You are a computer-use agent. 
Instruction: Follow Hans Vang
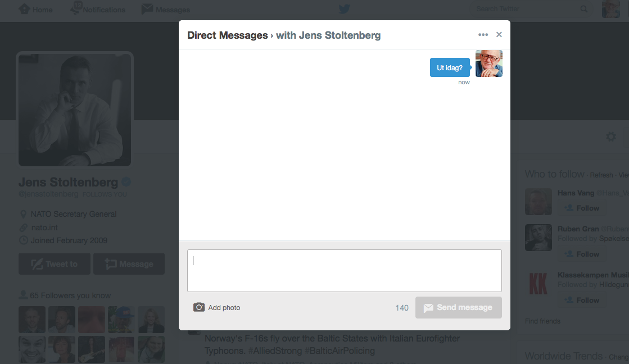582,208
